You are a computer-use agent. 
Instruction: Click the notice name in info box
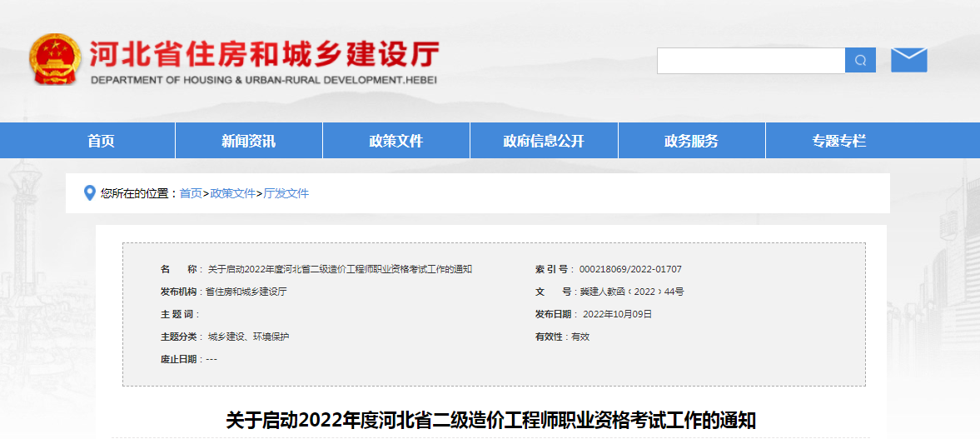click(340, 270)
